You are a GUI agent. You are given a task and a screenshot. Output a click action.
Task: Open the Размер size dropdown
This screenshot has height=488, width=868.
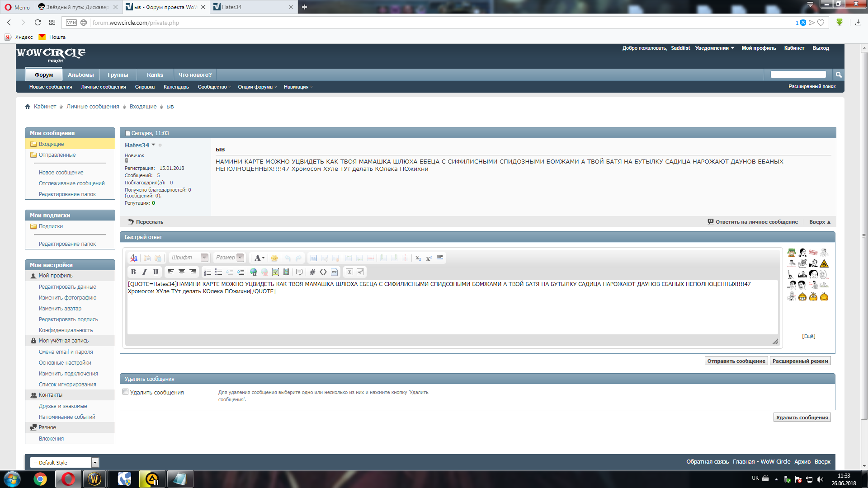pos(241,258)
